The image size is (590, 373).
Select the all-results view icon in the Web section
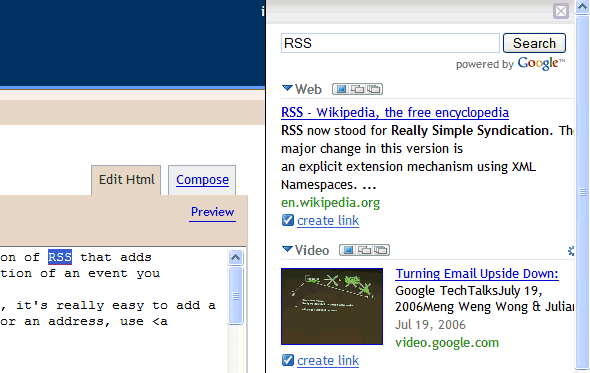(374, 89)
